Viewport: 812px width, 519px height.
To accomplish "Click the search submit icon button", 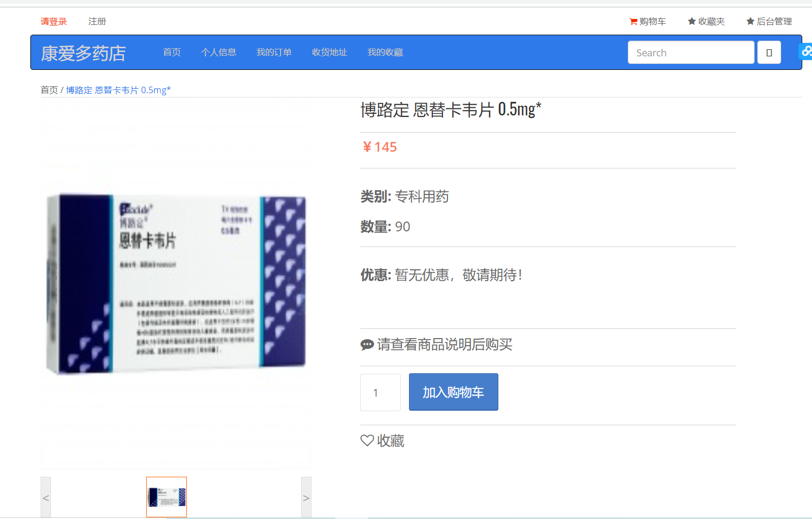I will [769, 53].
